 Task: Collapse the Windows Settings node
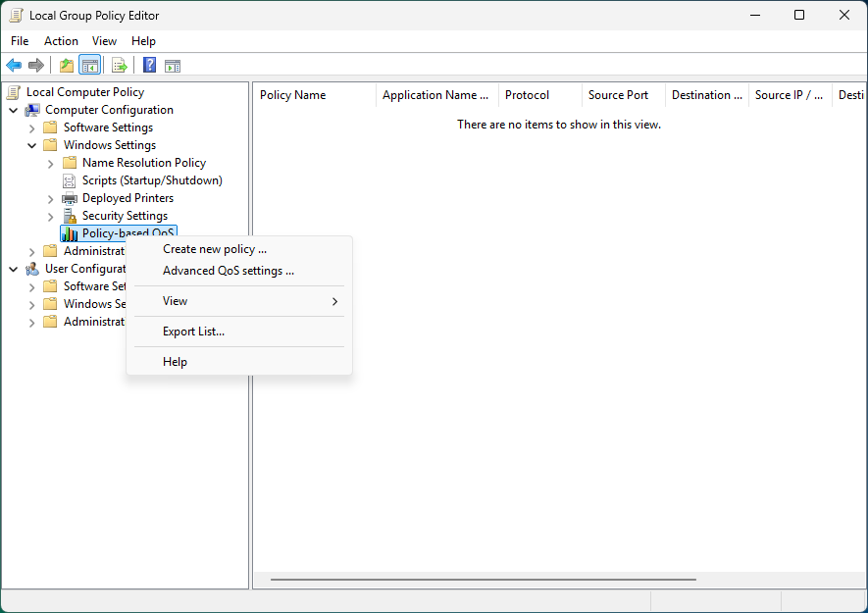[31, 145]
